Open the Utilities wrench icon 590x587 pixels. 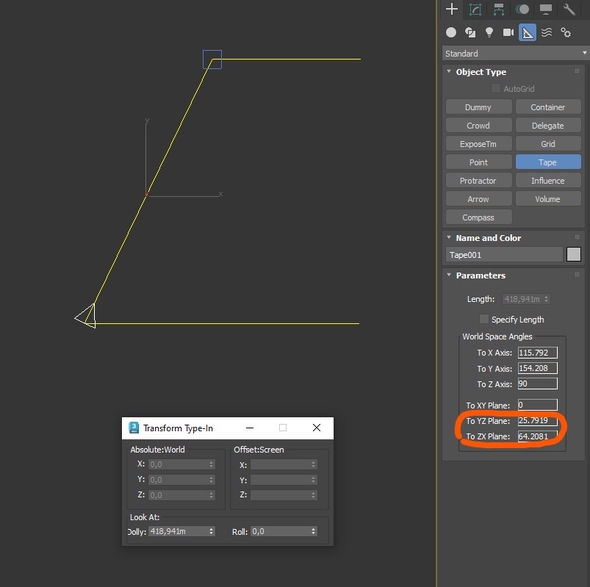[569, 9]
